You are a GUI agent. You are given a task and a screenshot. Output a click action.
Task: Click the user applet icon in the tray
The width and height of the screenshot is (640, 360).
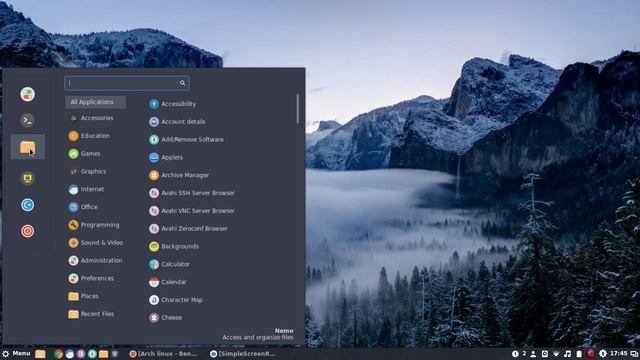(533, 354)
